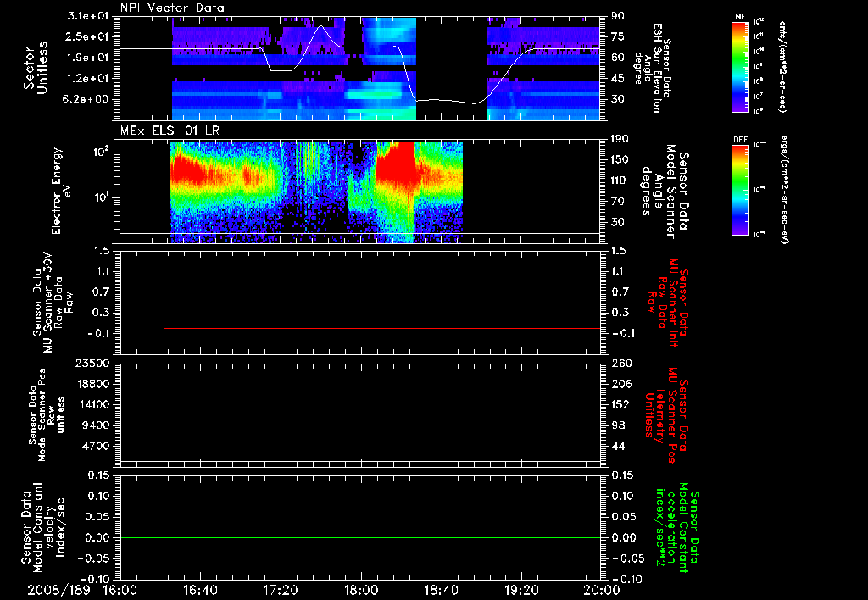Click the 150 scanner angle tick
The width and height of the screenshot is (868, 600).
click(620, 160)
